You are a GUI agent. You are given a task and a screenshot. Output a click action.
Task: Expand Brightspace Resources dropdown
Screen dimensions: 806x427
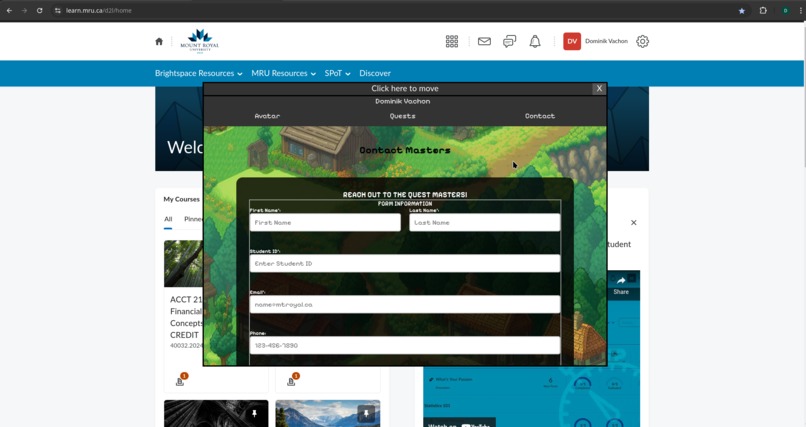coord(198,73)
